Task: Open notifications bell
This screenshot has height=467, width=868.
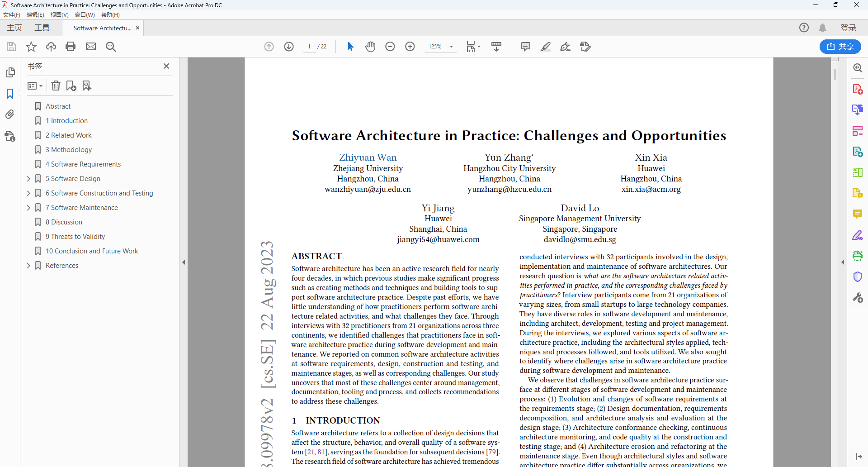Action: (823, 28)
